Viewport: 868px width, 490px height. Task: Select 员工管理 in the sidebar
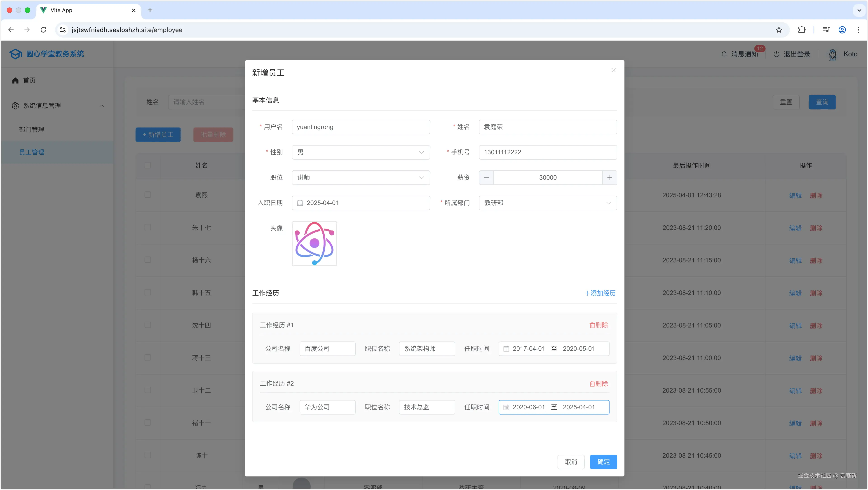coord(32,152)
